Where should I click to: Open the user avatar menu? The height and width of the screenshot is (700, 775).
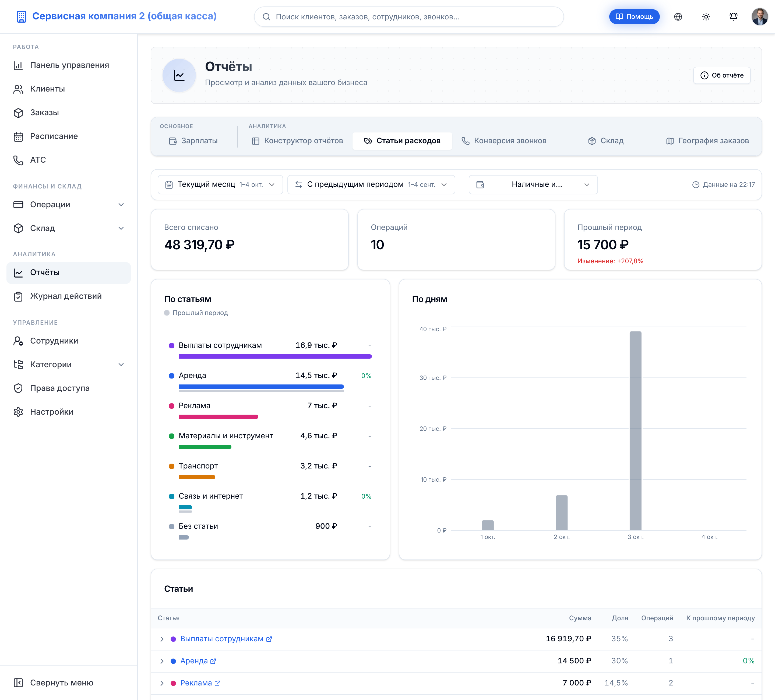click(x=760, y=16)
